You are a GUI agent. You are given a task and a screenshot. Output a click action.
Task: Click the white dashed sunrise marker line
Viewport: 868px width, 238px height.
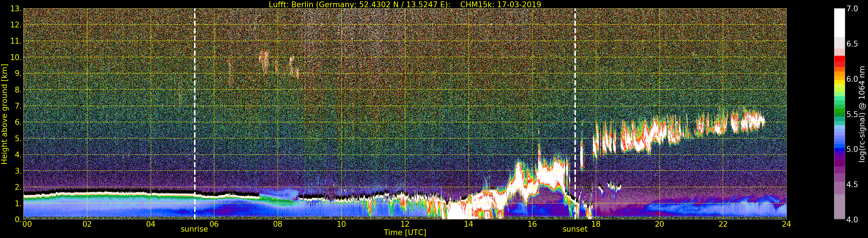[195, 114]
